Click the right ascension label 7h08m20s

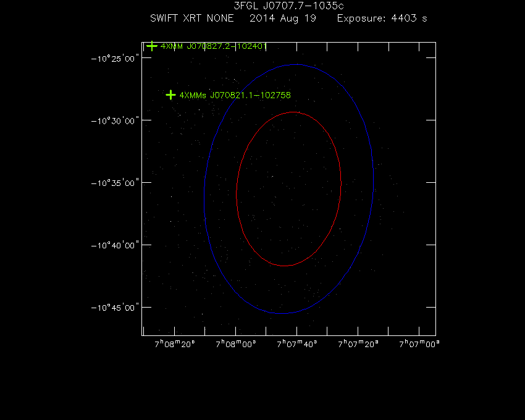coord(175,344)
